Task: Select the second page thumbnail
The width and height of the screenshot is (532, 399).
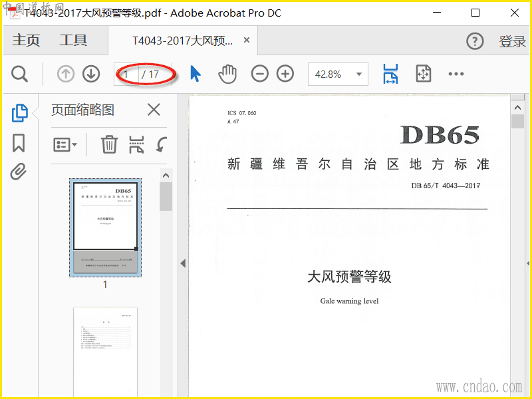Action: tap(106, 352)
